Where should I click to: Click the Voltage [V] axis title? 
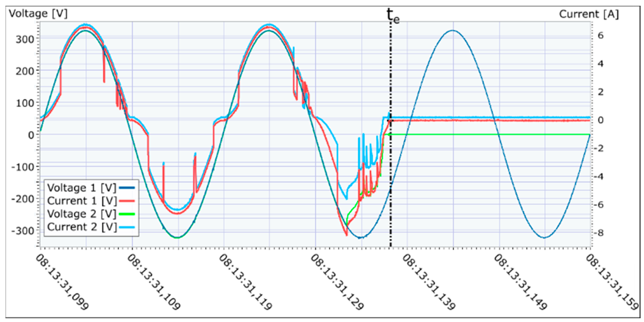(x=38, y=13)
